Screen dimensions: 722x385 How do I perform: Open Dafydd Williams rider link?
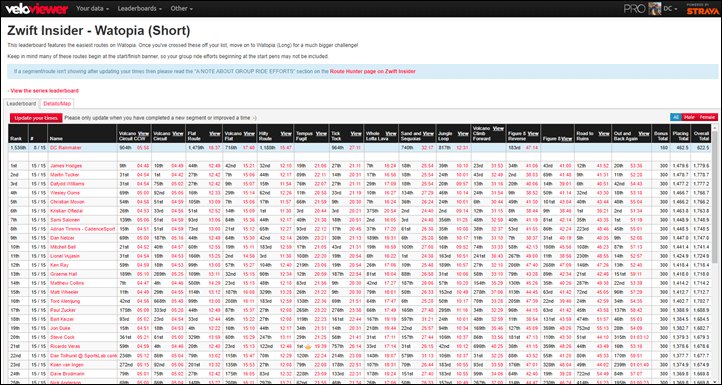67,183
